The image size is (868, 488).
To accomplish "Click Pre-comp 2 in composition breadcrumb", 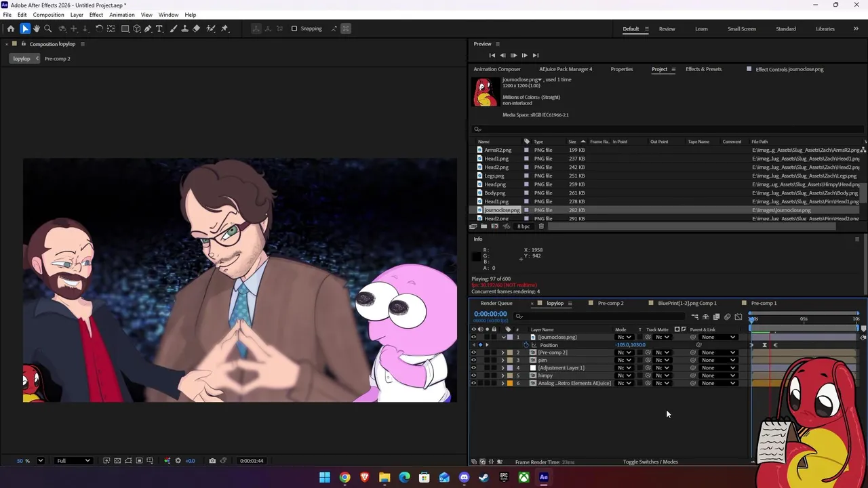I will click(57, 58).
